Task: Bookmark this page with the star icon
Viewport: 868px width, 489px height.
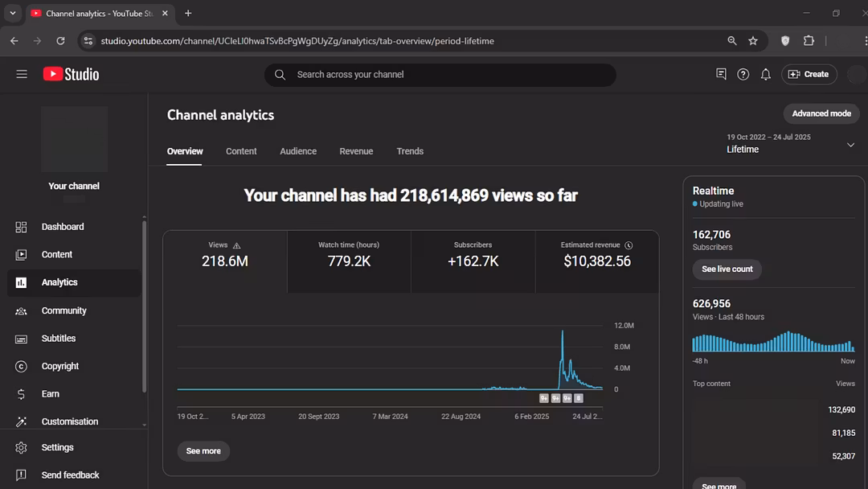Action: coord(753,41)
